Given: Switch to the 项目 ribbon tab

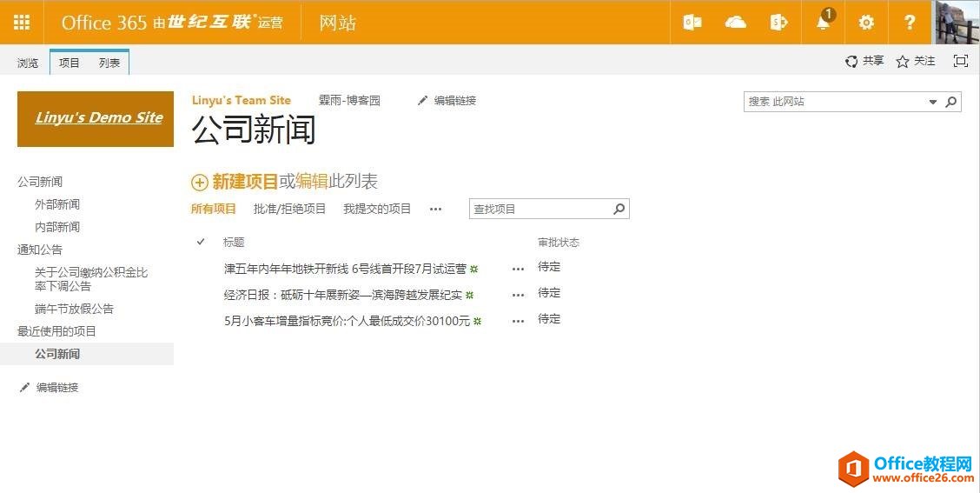Looking at the screenshot, I should point(69,63).
